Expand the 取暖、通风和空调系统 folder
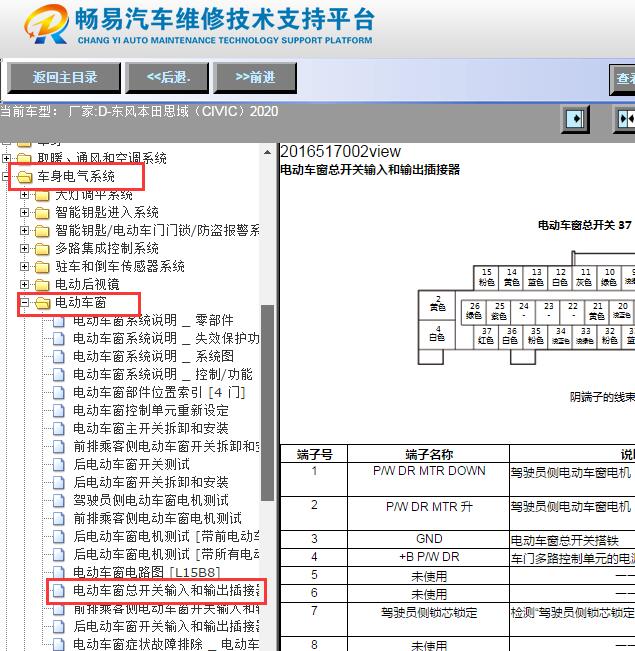The image size is (635, 651). (7, 158)
